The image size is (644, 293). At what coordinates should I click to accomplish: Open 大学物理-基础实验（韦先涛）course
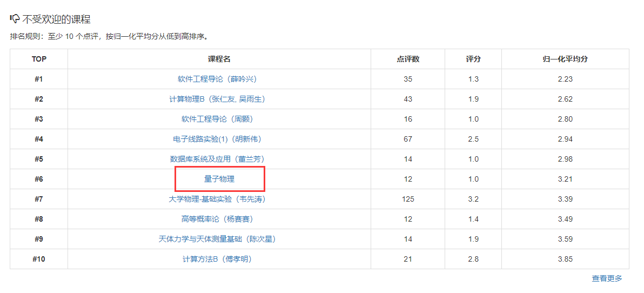click(x=217, y=199)
